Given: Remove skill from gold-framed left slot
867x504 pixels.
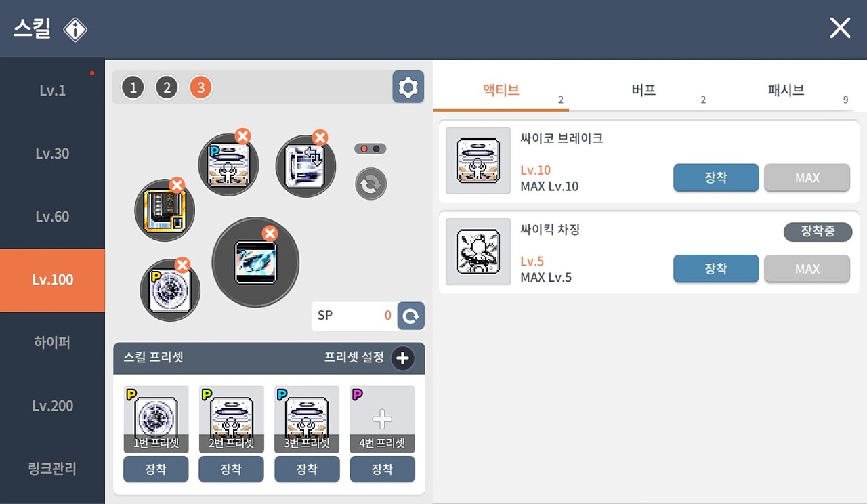Looking at the screenshot, I should 177,185.
